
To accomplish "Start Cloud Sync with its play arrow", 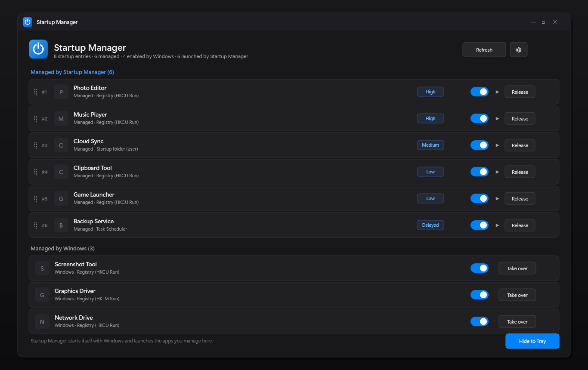I will click(497, 145).
